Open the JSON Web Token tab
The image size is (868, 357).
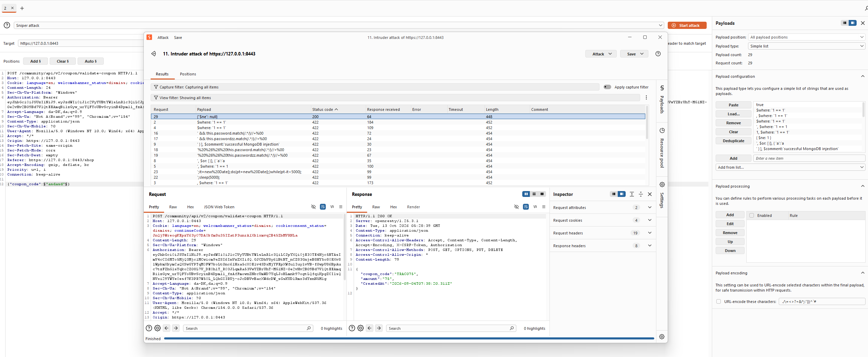(219, 207)
